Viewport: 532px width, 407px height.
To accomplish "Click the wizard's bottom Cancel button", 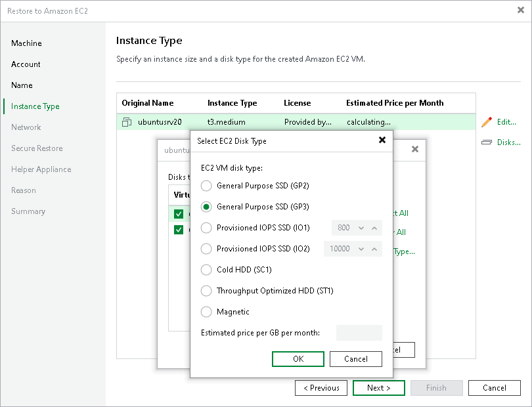I will (x=495, y=388).
